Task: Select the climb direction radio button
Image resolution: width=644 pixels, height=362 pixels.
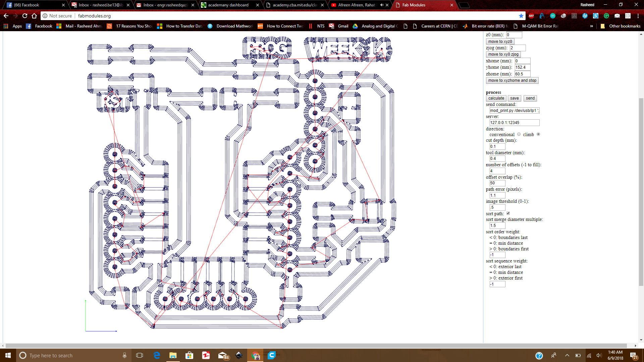Action: coord(538,134)
